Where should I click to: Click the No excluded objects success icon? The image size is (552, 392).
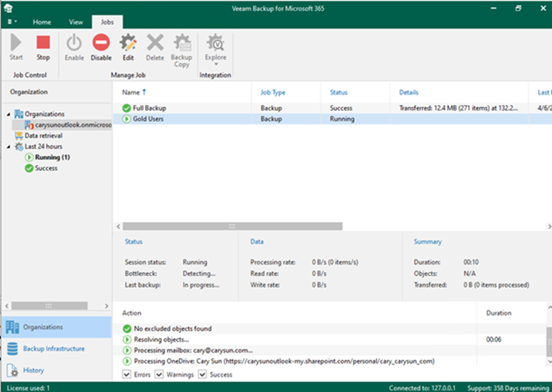click(127, 329)
